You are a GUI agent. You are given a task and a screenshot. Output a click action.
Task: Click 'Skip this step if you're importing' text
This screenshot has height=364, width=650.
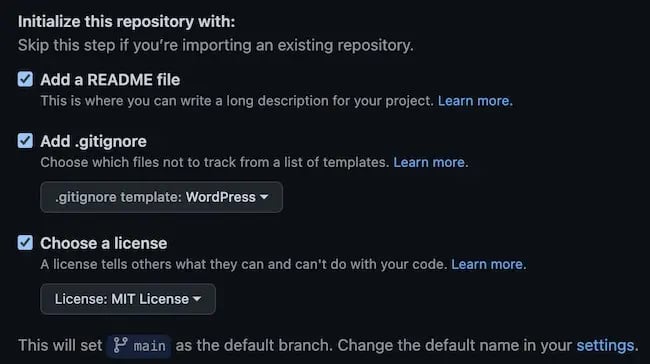216,45
